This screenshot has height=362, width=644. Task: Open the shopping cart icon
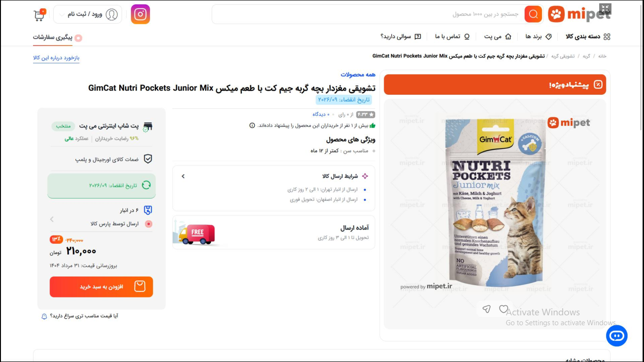pos(40,15)
